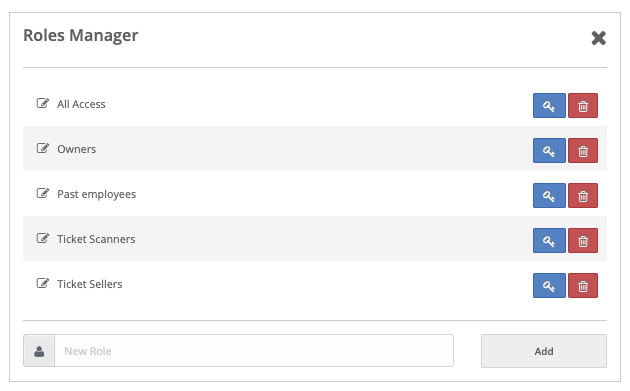The width and height of the screenshot is (630, 391).
Task: Edit the Ticket Scanners name icon
Action: [x=43, y=238]
